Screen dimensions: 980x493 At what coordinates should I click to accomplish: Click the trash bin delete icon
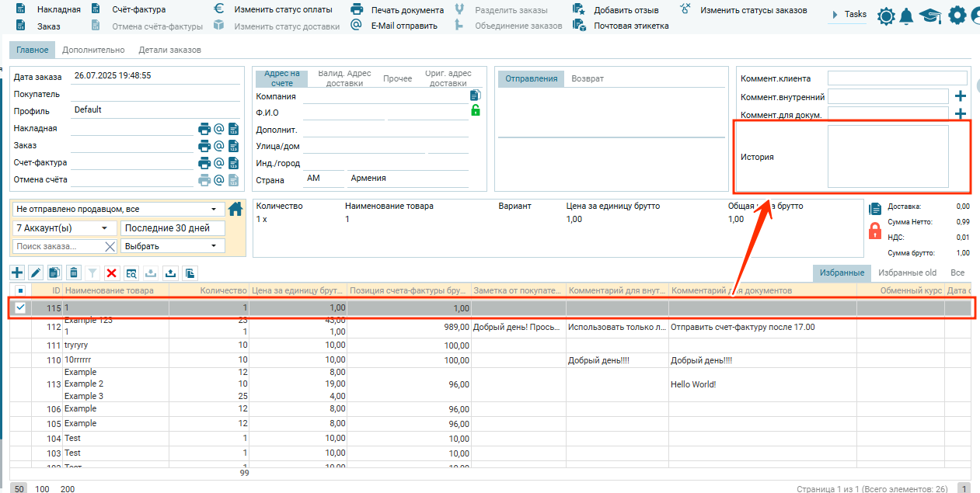tap(74, 273)
